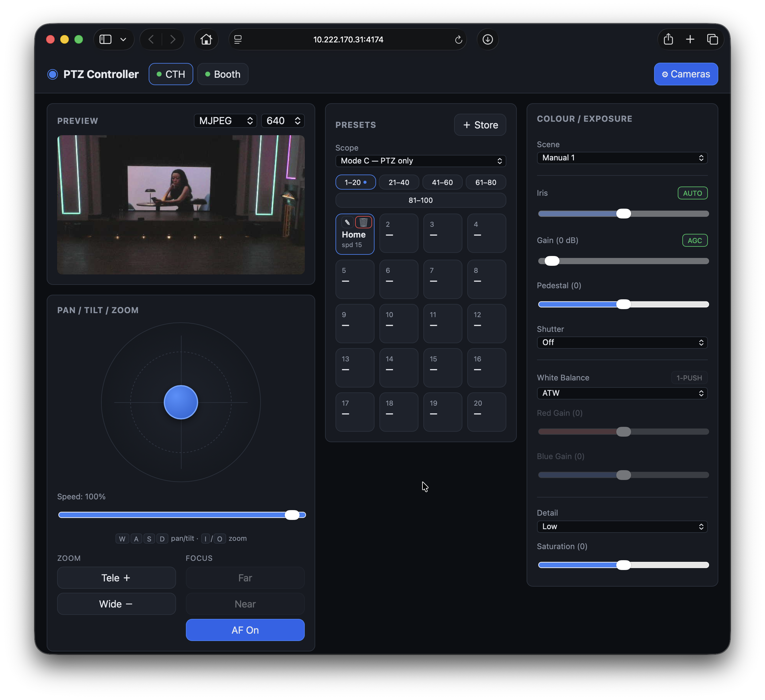Open the sidebar chevron menu in Safari toolbar

123,39
